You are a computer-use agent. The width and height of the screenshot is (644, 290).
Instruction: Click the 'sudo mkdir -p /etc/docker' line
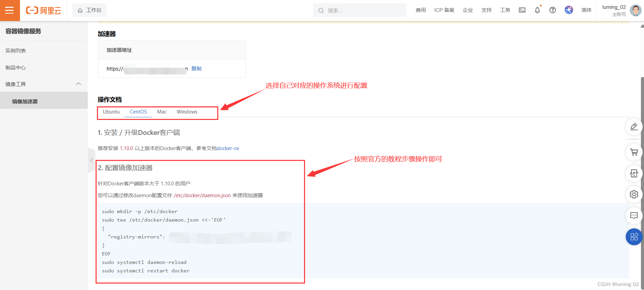coord(140,211)
